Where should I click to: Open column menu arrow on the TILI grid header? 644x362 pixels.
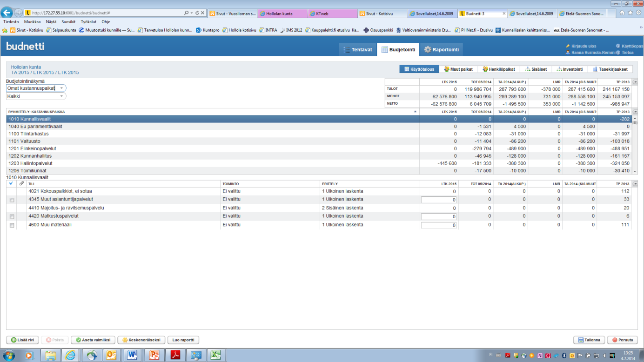point(635,184)
